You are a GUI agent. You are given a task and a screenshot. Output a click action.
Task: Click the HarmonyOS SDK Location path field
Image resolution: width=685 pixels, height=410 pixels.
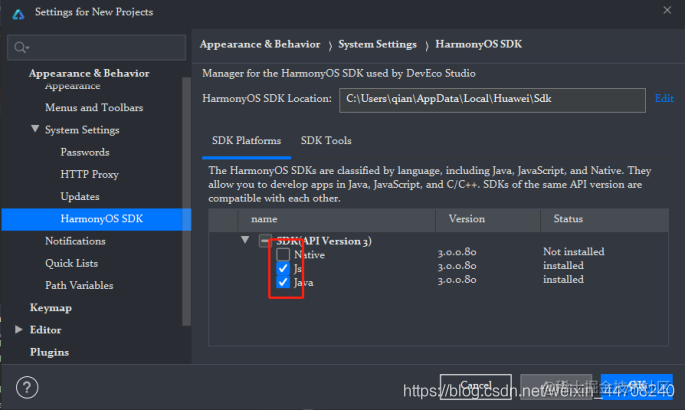492,100
